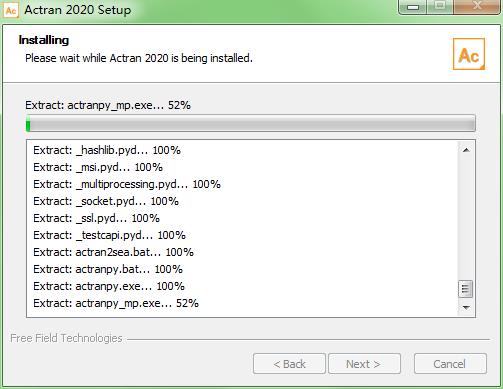The height and width of the screenshot is (389, 503).
Task: Select the _hashlib.pyd log line
Action: click(107, 150)
